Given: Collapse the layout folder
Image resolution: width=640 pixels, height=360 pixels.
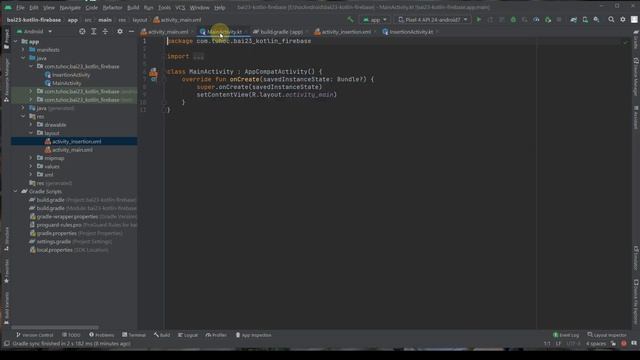Looking at the screenshot, I should point(31,133).
